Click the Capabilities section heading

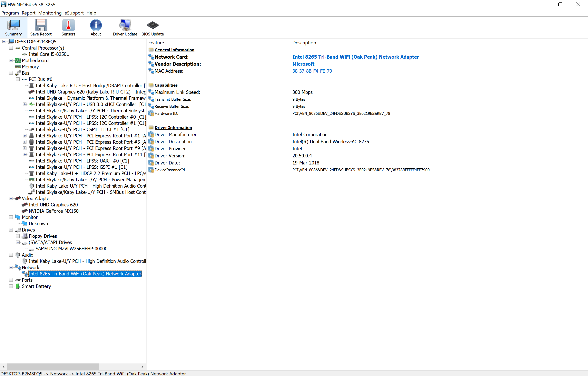click(x=166, y=85)
